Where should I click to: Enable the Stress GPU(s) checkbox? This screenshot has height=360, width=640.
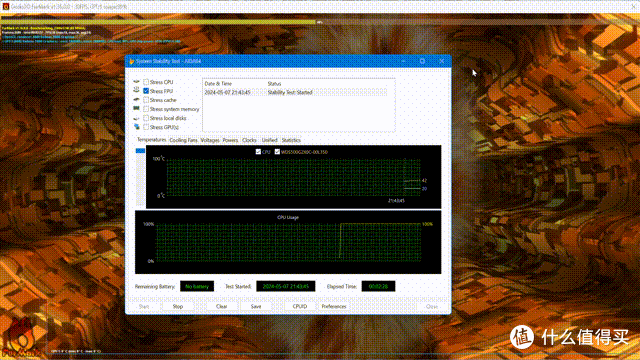(x=146, y=127)
